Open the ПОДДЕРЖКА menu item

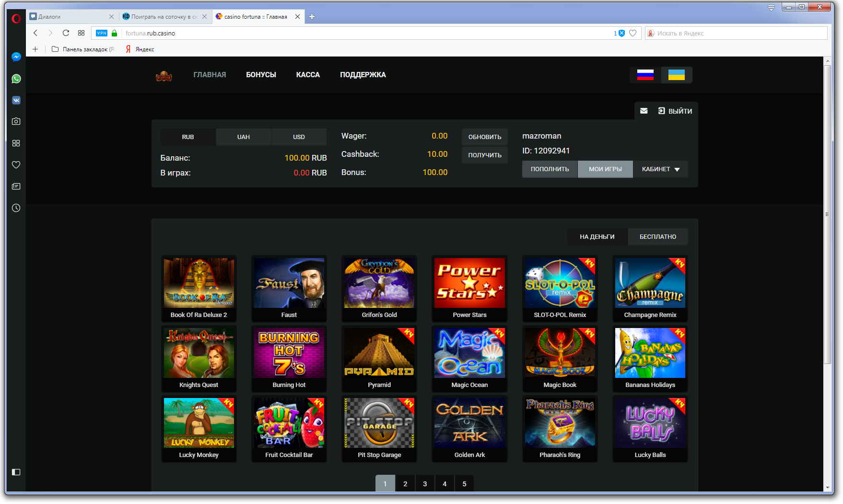363,75
